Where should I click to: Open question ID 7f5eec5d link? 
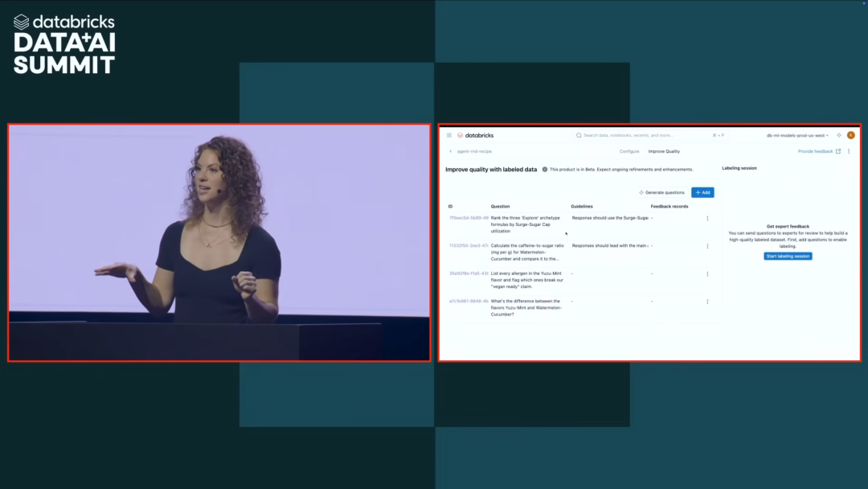469,218
